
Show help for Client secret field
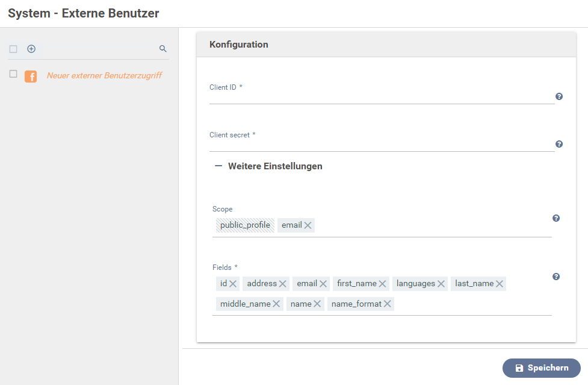pyautogui.click(x=559, y=144)
